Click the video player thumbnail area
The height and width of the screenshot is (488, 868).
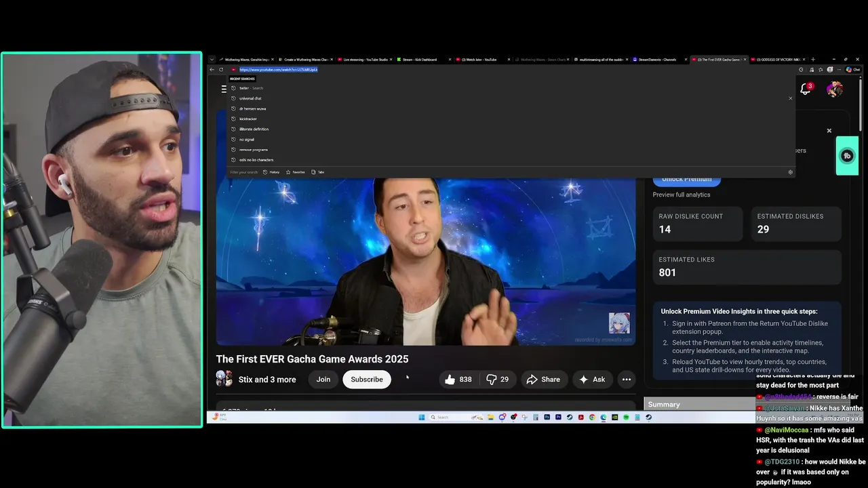[426, 261]
